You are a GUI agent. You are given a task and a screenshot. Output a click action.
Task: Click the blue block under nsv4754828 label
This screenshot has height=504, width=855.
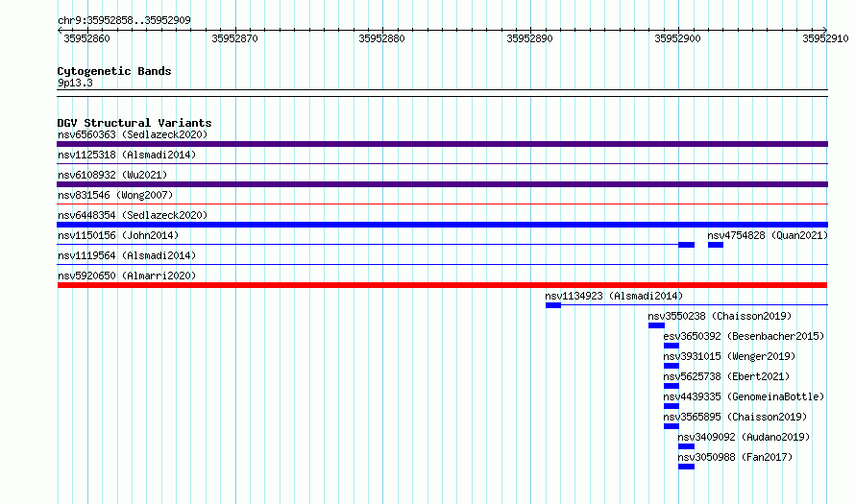click(716, 245)
